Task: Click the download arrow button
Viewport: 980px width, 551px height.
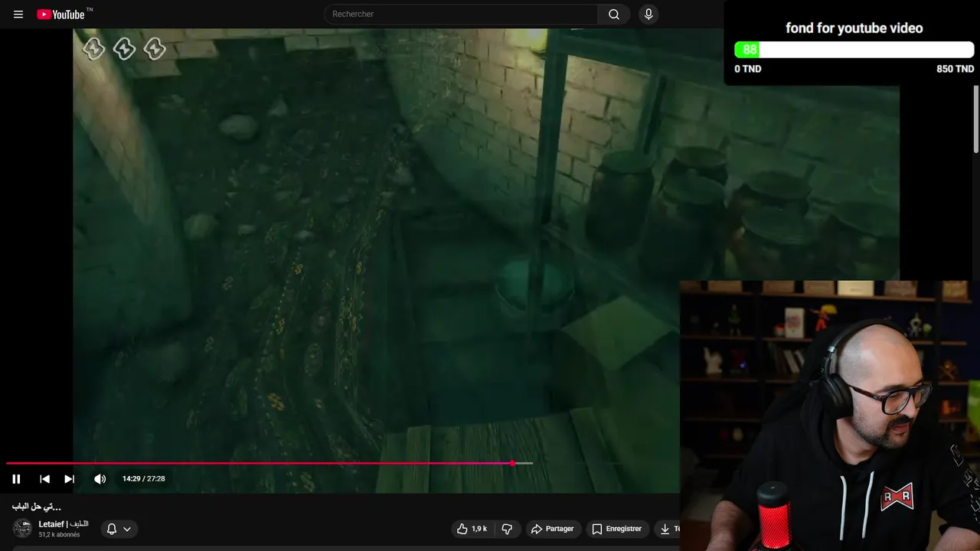Action: pos(665,529)
